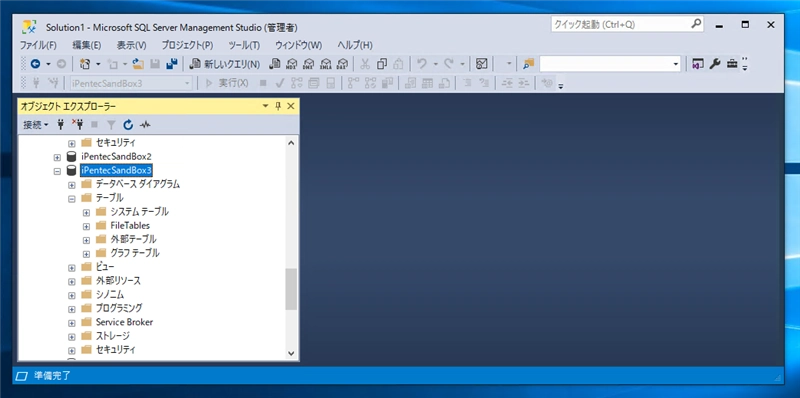This screenshot has height=398, width=800.
Task: Click the New Project icon in toolbar
Action: (86, 64)
